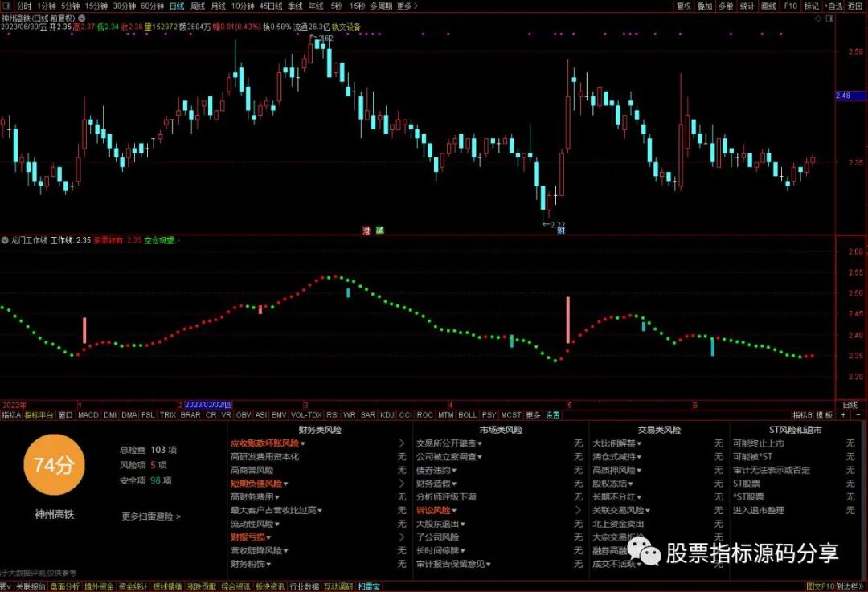The image size is (868, 592).
Task: Open the 综合资讯 bottom tab
Action: click(x=235, y=586)
